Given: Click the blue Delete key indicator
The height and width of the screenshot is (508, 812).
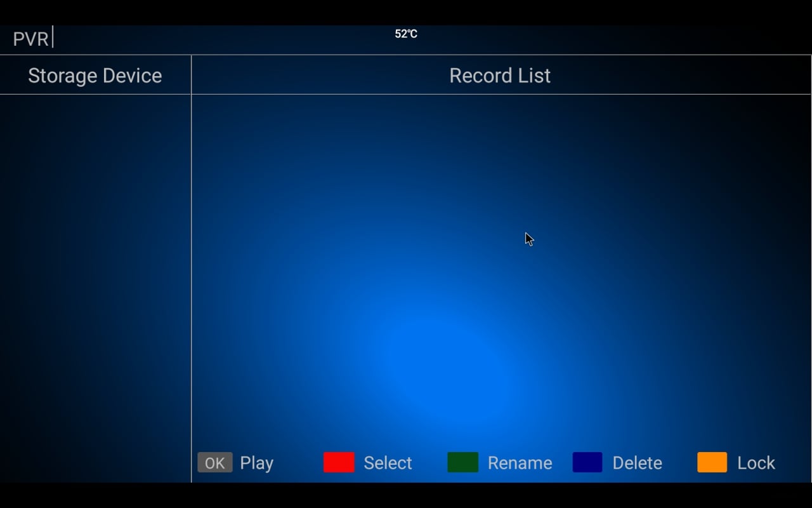Looking at the screenshot, I should click(x=587, y=463).
